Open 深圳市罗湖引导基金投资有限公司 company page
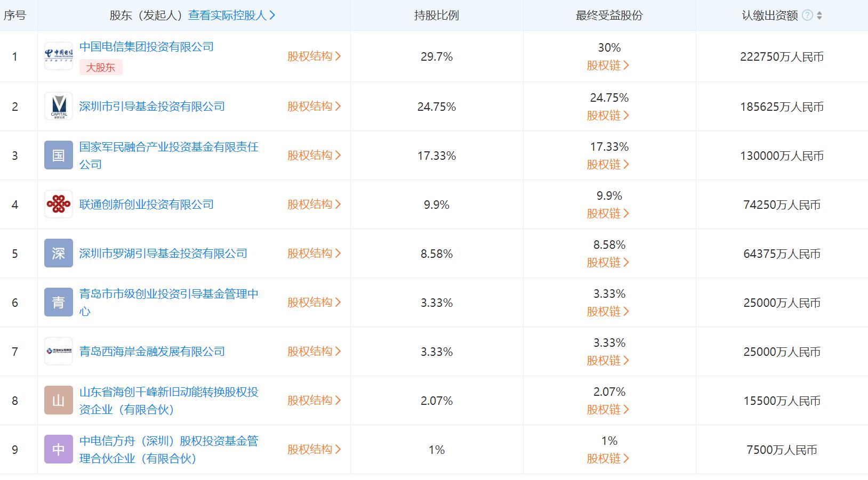Viewport: 868px width, 480px height. tap(163, 253)
